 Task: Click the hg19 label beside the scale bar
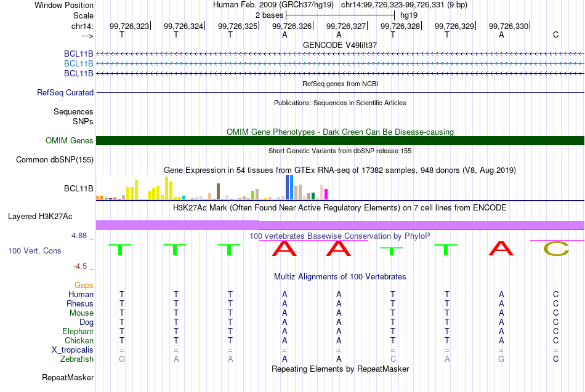(x=409, y=15)
